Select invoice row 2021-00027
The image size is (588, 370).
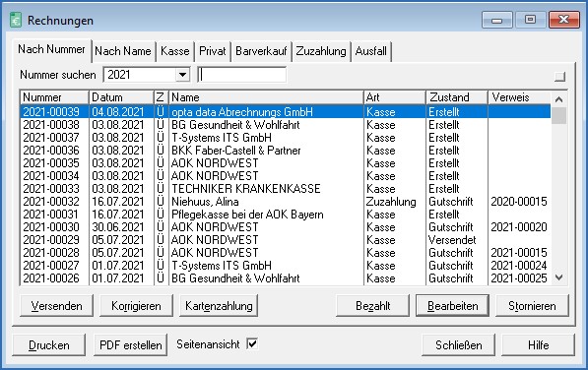click(286, 265)
